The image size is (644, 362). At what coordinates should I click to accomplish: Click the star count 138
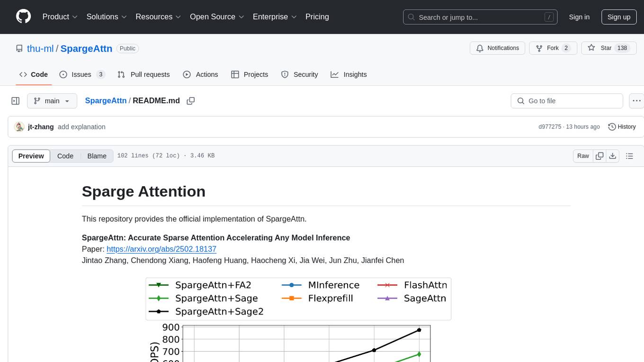(622, 48)
